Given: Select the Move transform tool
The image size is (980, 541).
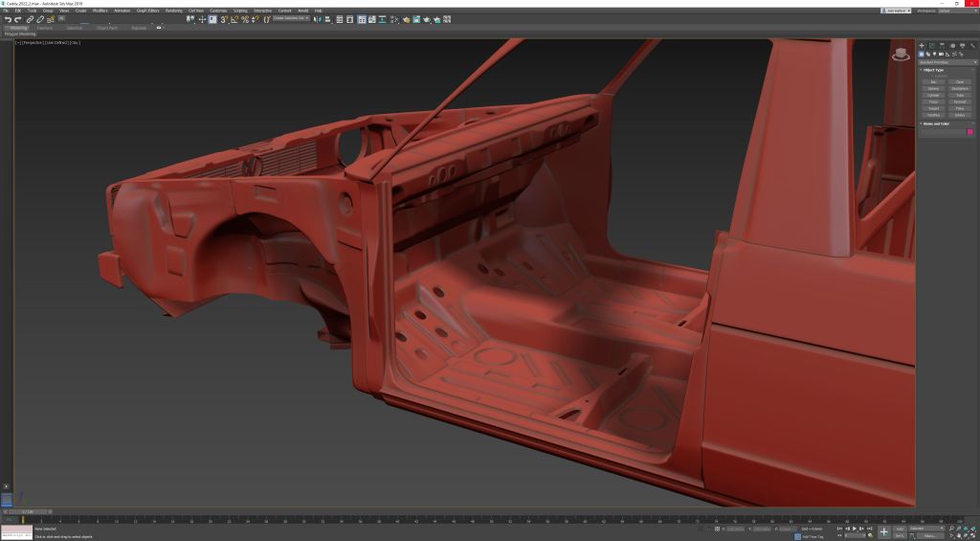Looking at the screenshot, I should pos(202,19).
